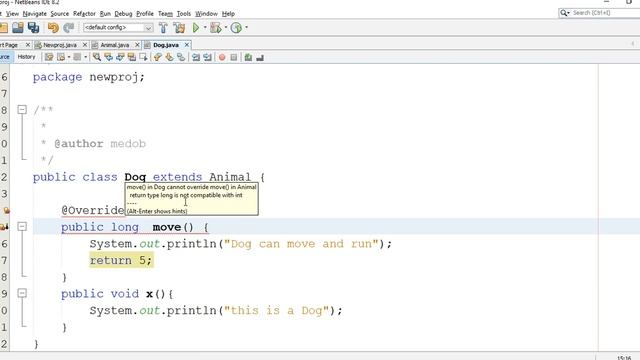This screenshot has height=360, width=640.
Task: Click the editor Forward navigation icon
Action: coord(77,57)
